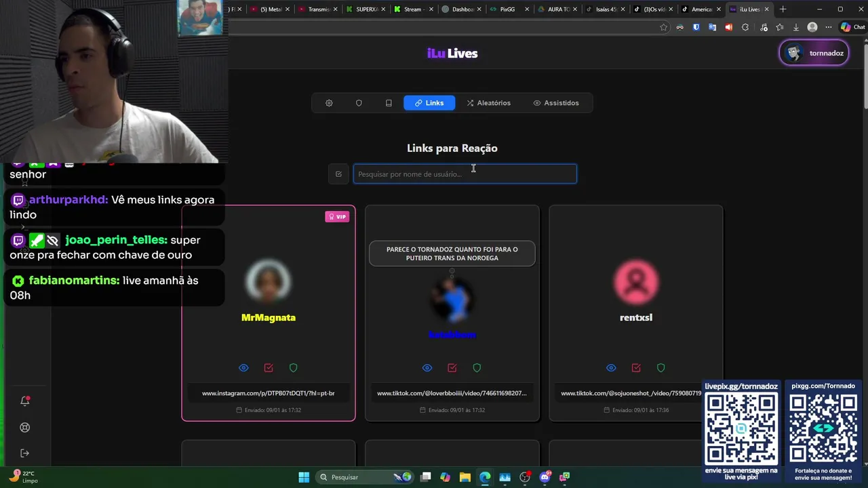Open the browser three-dots menu
Viewport: 868px width, 488px height.
coord(829,27)
